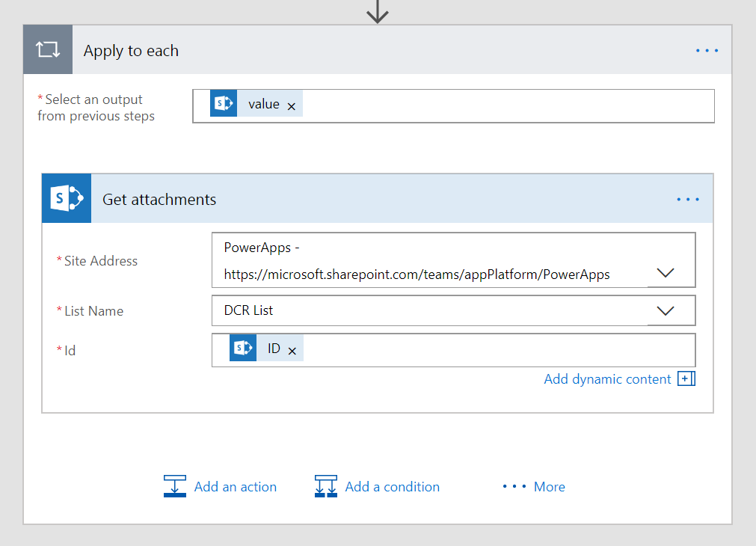Click the PowerApps site address text
This screenshot has width=756, height=546.
click(417, 274)
